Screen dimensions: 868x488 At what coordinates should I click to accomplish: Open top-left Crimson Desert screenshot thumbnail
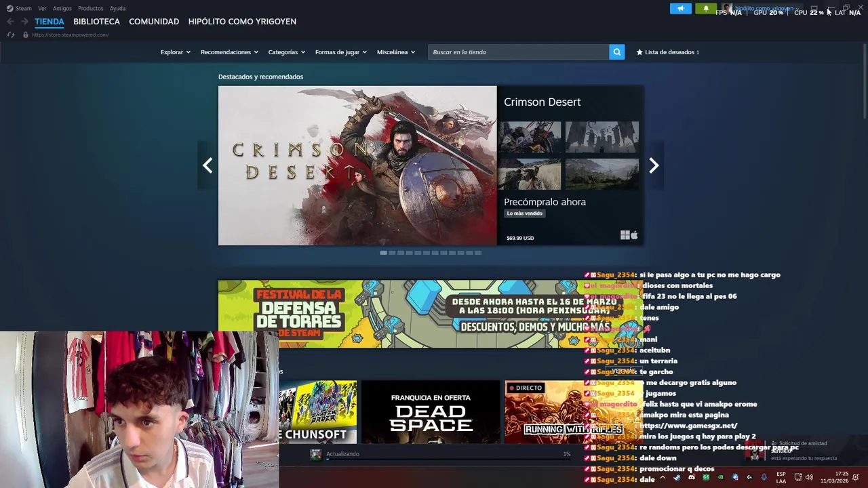530,138
